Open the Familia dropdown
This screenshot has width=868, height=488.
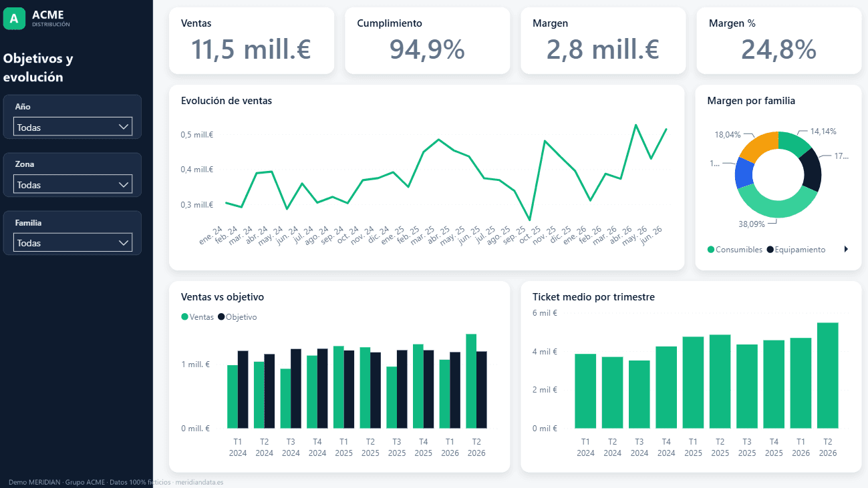(73, 242)
